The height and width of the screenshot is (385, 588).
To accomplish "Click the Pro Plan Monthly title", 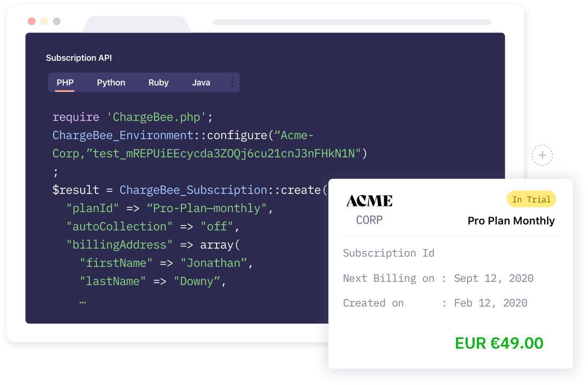I will (x=511, y=221).
